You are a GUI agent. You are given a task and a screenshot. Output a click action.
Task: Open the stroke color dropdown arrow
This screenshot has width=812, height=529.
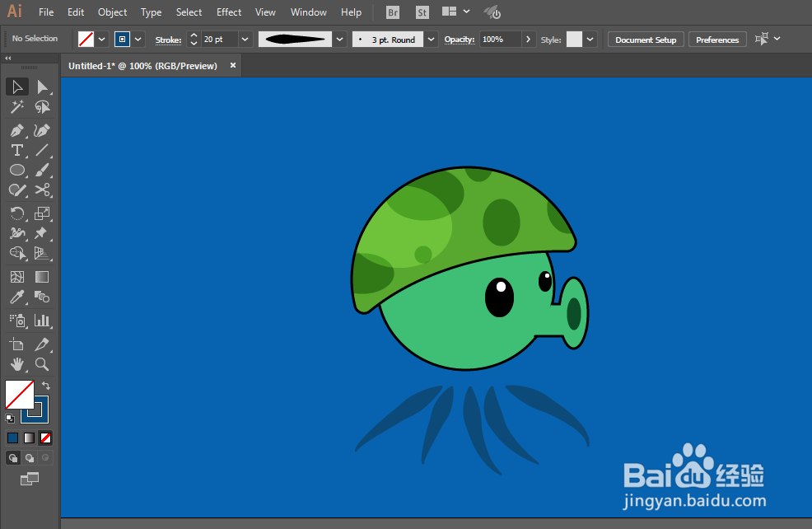click(138, 40)
